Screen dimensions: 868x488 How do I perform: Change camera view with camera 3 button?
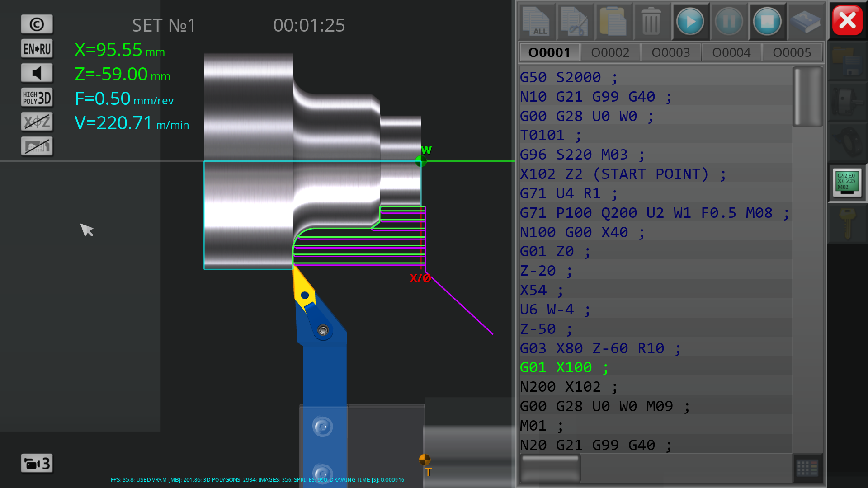coord(37,464)
